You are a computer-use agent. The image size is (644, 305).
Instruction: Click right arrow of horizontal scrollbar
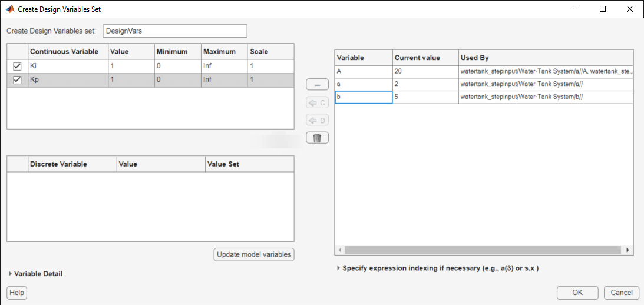coord(629,250)
